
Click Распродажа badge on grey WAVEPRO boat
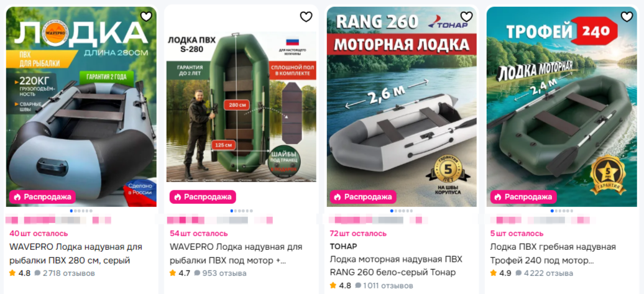click(x=43, y=196)
